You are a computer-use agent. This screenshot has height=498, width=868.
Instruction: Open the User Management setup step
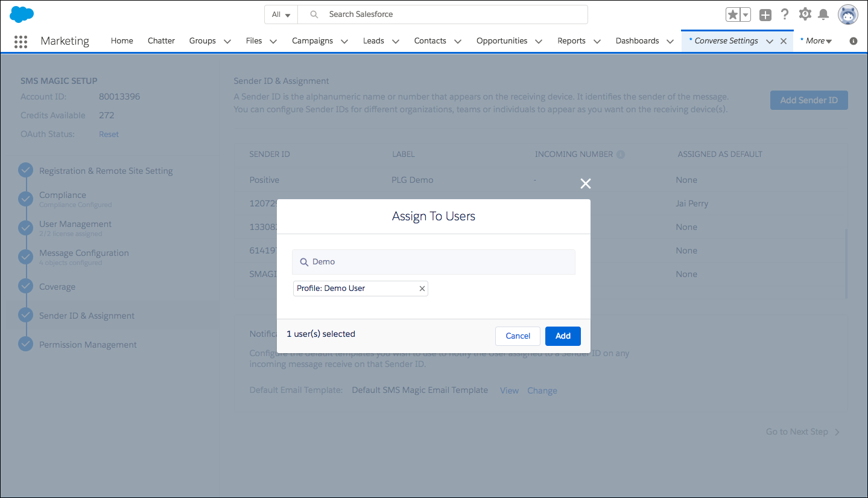75,224
